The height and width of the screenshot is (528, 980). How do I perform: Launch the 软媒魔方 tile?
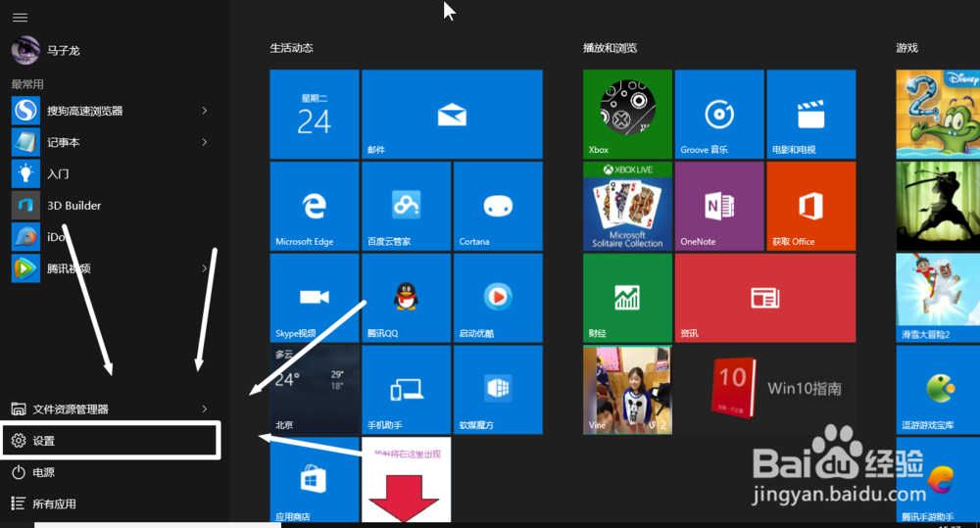coord(498,390)
